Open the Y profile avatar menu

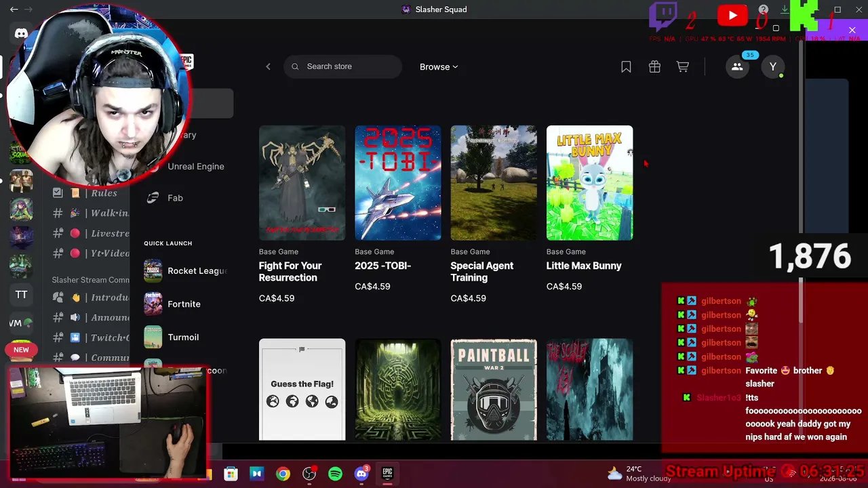coord(772,66)
